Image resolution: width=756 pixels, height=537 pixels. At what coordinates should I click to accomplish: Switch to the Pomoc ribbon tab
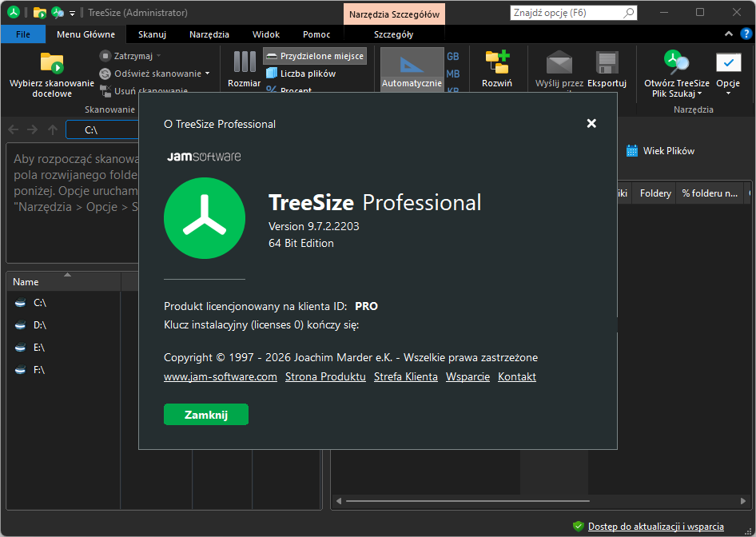tap(316, 34)
